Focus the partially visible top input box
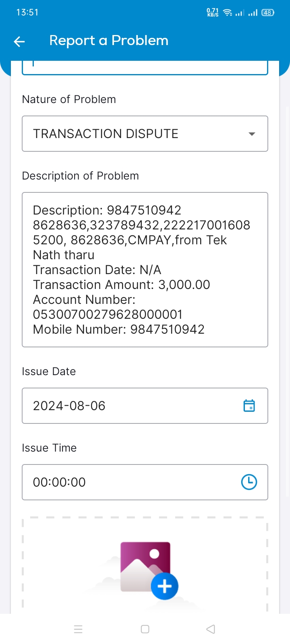This screenshot has height=644, width=290. (145, 68)
